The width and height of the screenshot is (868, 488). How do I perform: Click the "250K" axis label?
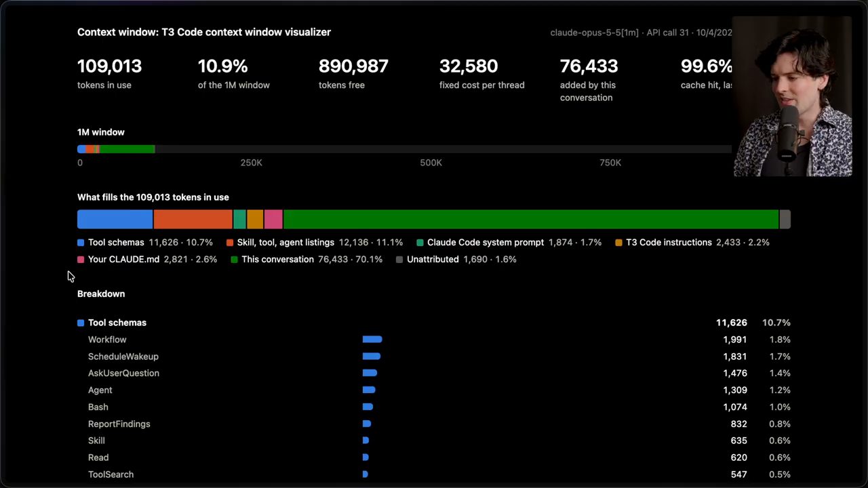click(252, 163)
